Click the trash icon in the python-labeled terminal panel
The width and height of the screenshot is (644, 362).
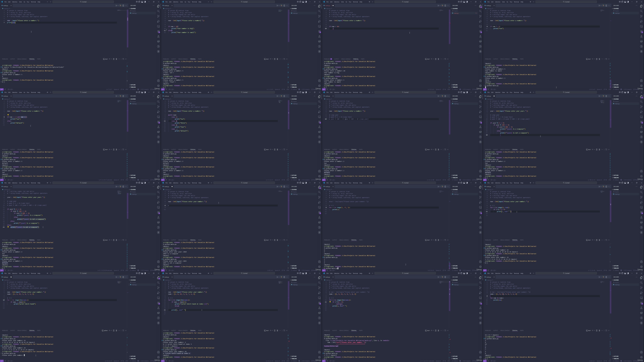pos(116,330)
